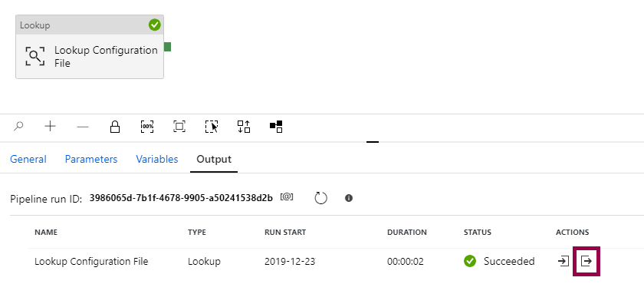Open the General tab

click(x=28, y=159)
